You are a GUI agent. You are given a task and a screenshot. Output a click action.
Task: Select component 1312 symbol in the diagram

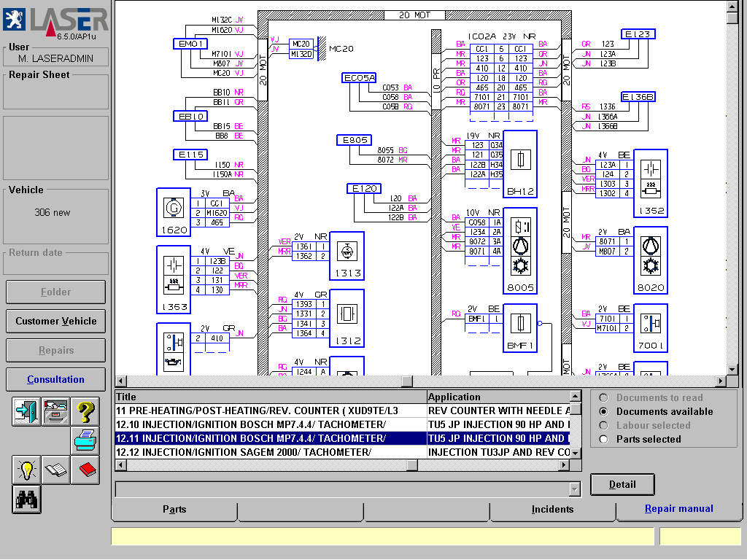[x=347, y=318]
